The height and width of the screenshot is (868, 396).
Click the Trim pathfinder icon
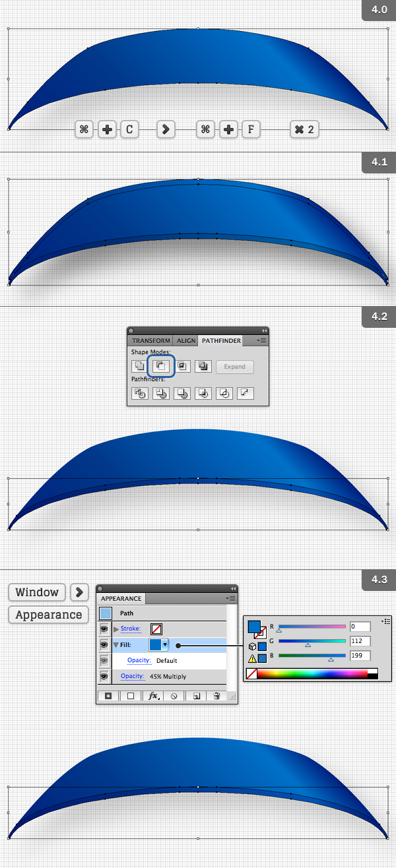pos(161,393)
